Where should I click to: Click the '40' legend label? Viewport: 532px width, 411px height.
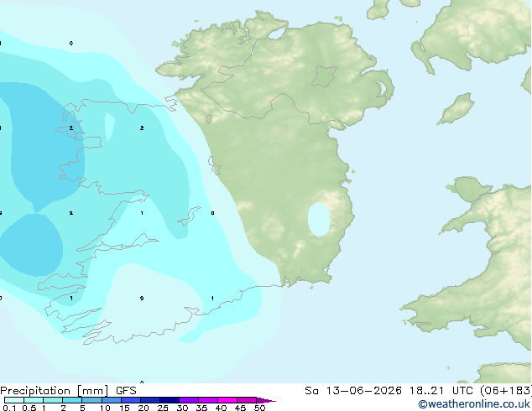[221, 408]
